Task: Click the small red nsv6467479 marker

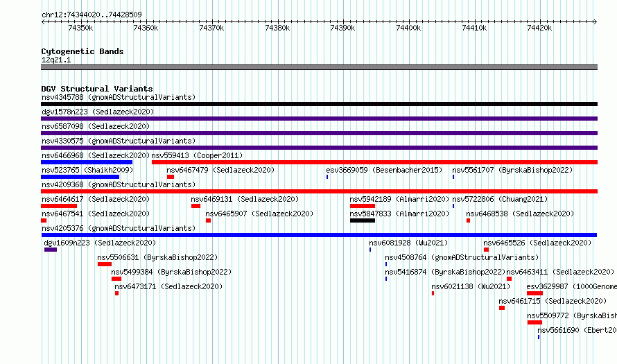Action: click(171, 177)
